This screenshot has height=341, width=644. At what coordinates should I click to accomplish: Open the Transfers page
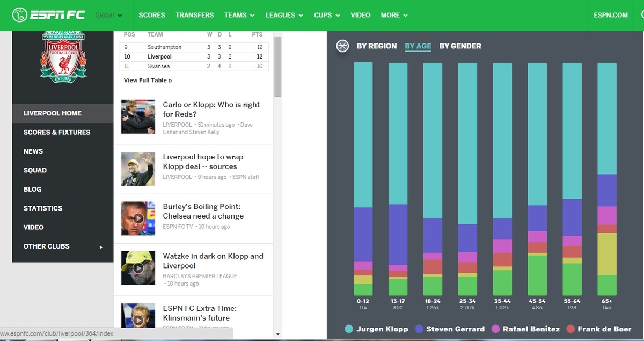[195, 15]
